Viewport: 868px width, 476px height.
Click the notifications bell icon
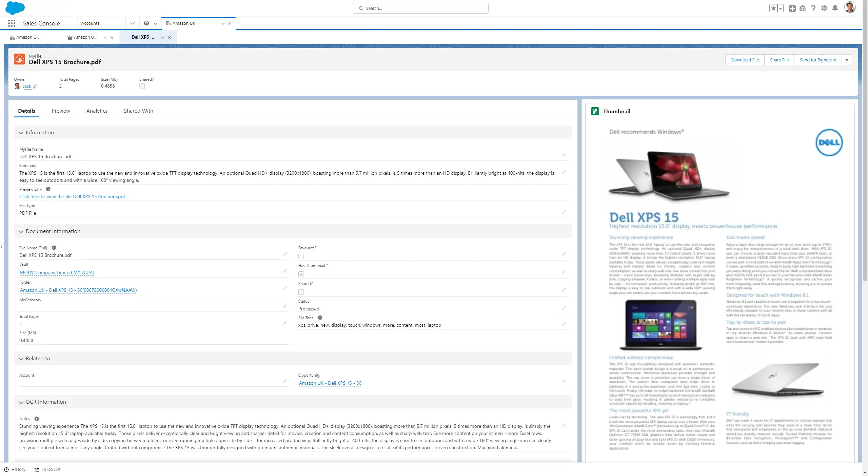[x=835, y=8]
